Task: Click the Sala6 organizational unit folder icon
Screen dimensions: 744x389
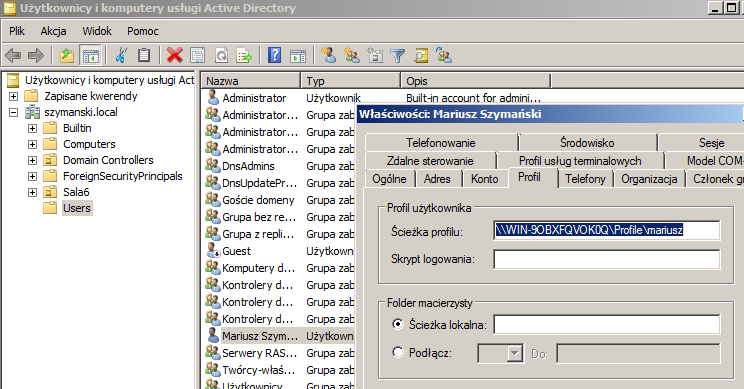Action: [50, 192]
